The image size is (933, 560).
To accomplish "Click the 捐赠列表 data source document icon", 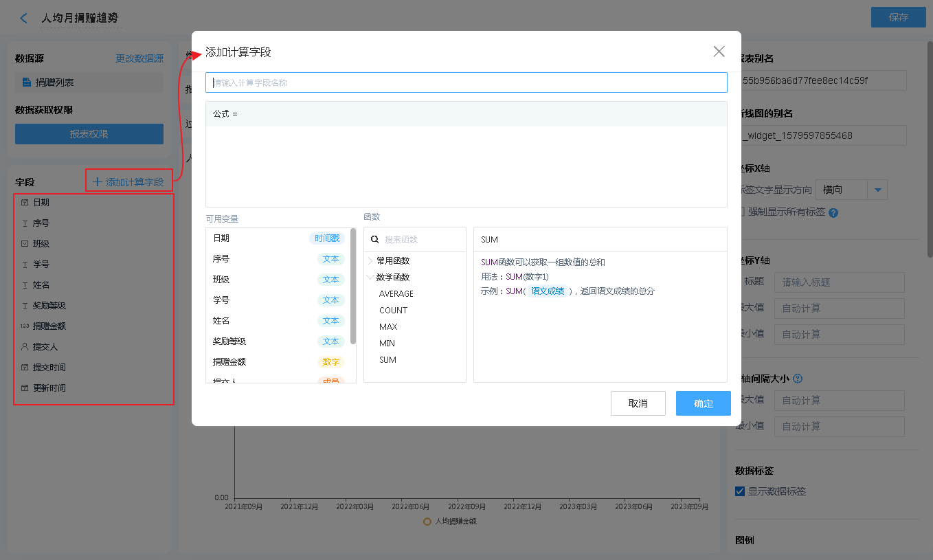I will [x=27, y=82].
